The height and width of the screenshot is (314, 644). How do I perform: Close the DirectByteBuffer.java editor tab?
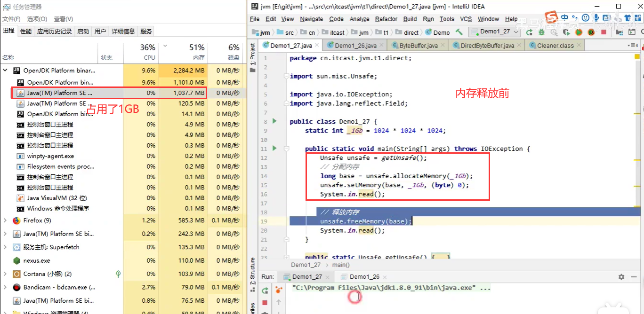pyautogui.click(x=519, y=46)
